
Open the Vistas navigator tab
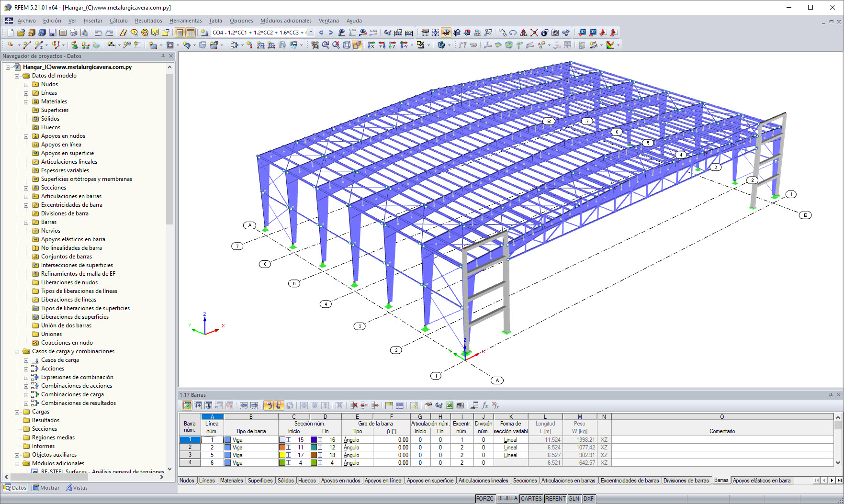(x=77, y=488)
